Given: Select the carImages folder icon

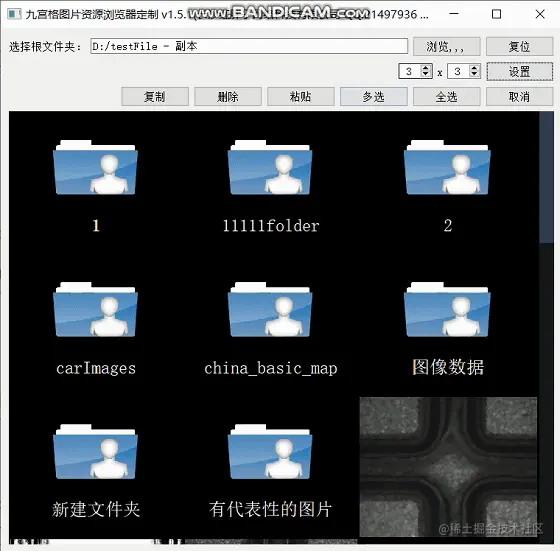Looking at the screenshot, I should click(95, 310).
